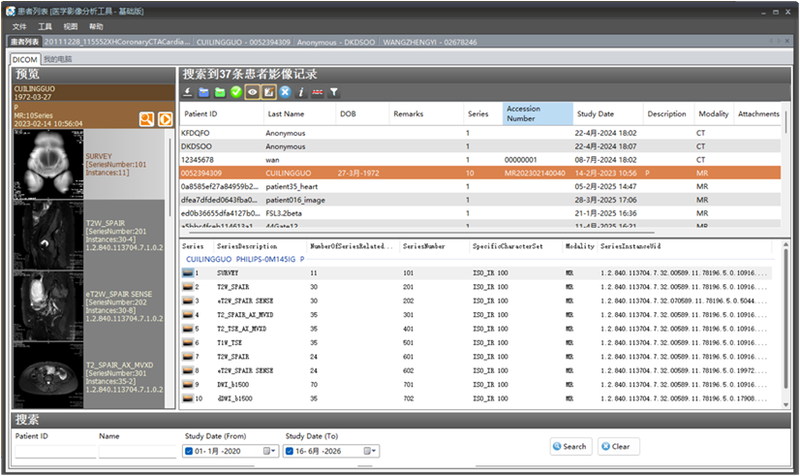This screenshot has width=800, height=476.
Task: Select patient row 12345678 wan
Action: click(x=480, y=160)
